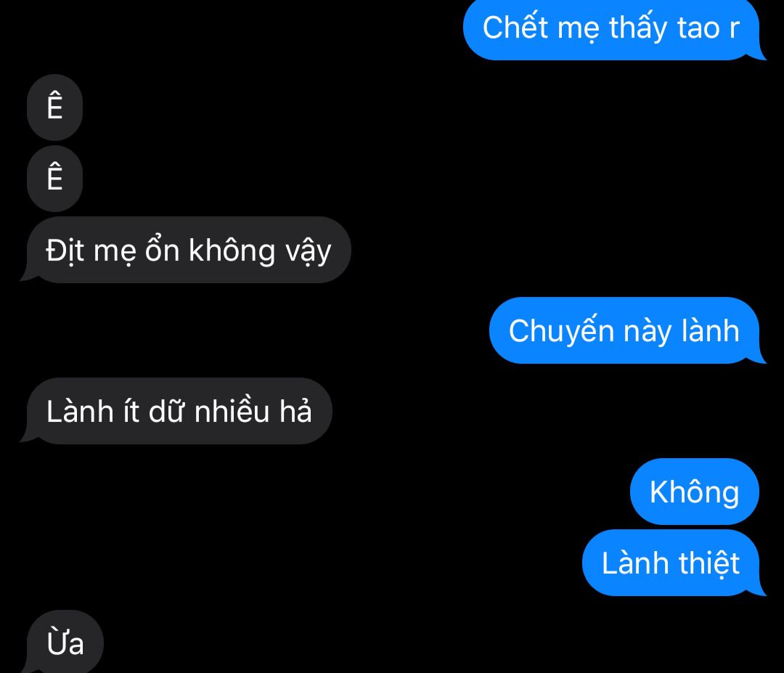
Task: Tap the first 'Ê' received bubble
Action: click(54, 107)
